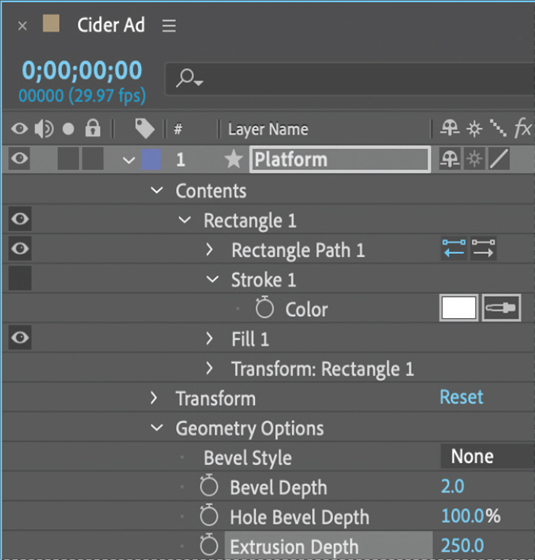Toggle Fill 1 visibility eye
The height and width of the screenshot is (560, 535).
tap(20, 337)
